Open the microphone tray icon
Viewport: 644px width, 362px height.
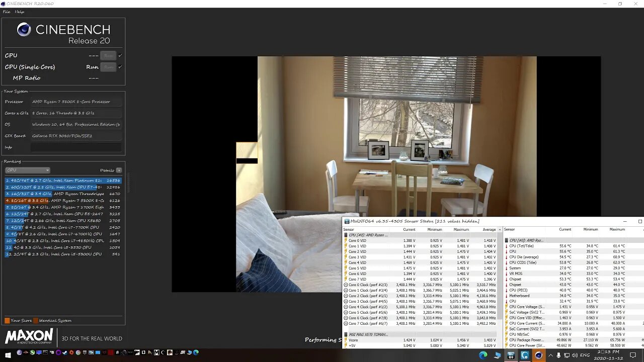tap(558, 355)
